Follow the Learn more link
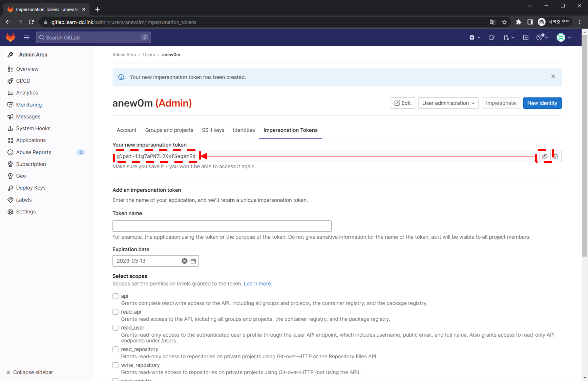The image size is (588, 381). [257, 284]
